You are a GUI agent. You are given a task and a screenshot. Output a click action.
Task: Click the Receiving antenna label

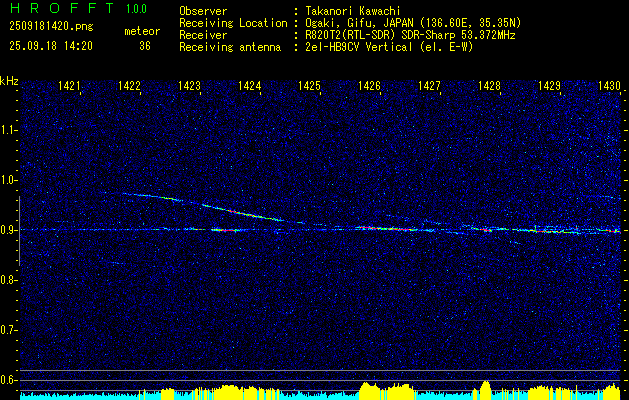pos(230,47)
